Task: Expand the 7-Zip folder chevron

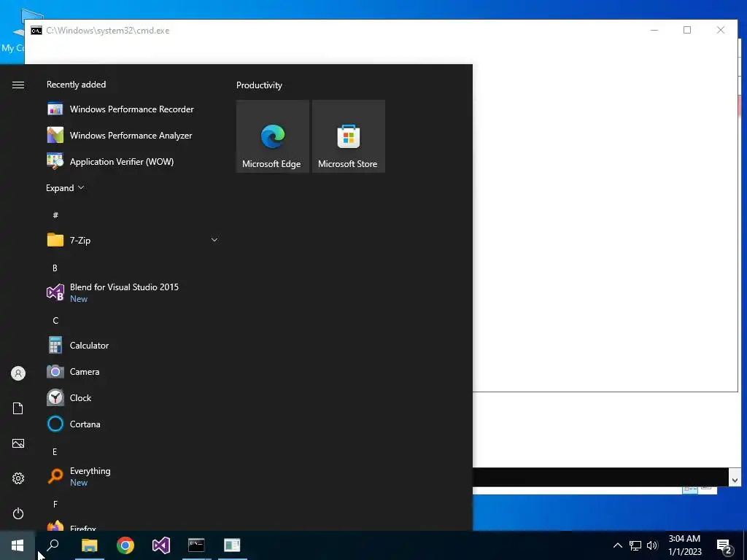Action: [x=214, y=240]
